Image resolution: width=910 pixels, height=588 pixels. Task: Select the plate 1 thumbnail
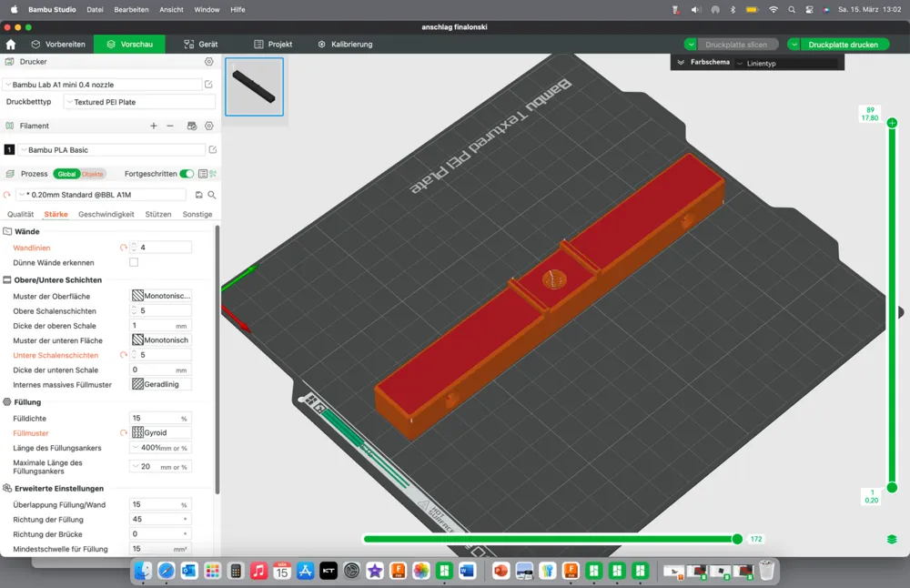click(x=254, y=86)
